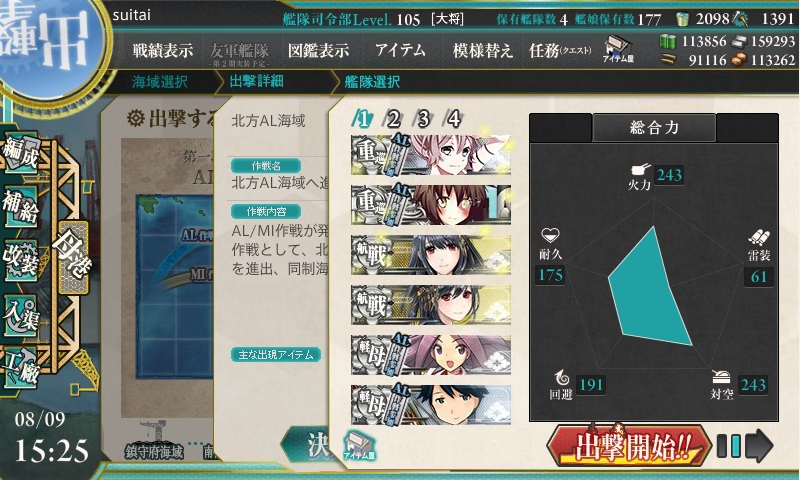Screen dimensions: 800x480
Task: Open the 改装 remodel icon
Action: 21,261
